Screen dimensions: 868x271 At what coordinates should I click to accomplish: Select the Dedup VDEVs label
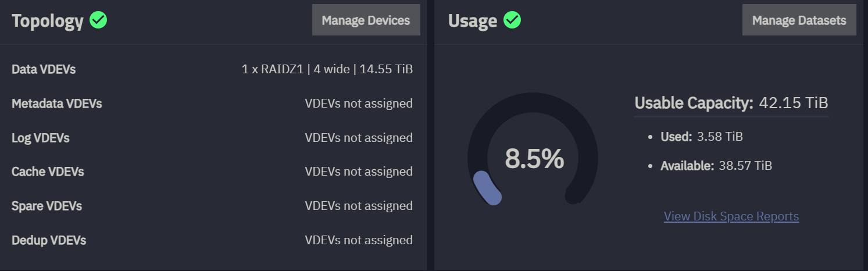pyautogui.click(x=49, y=240)
